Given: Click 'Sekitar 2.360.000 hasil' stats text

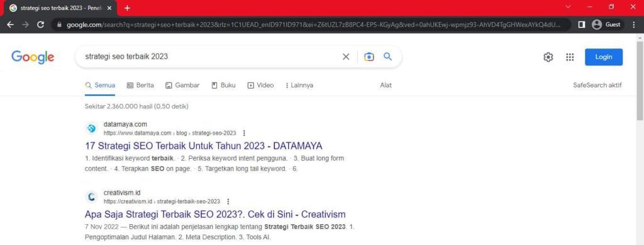Looking at the screenshot, I should coord(136,106).
